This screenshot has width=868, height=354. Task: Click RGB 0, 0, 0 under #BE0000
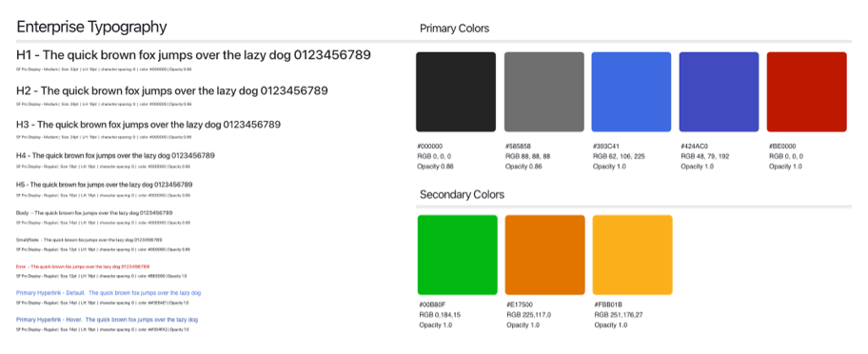[x=786, y=156]
